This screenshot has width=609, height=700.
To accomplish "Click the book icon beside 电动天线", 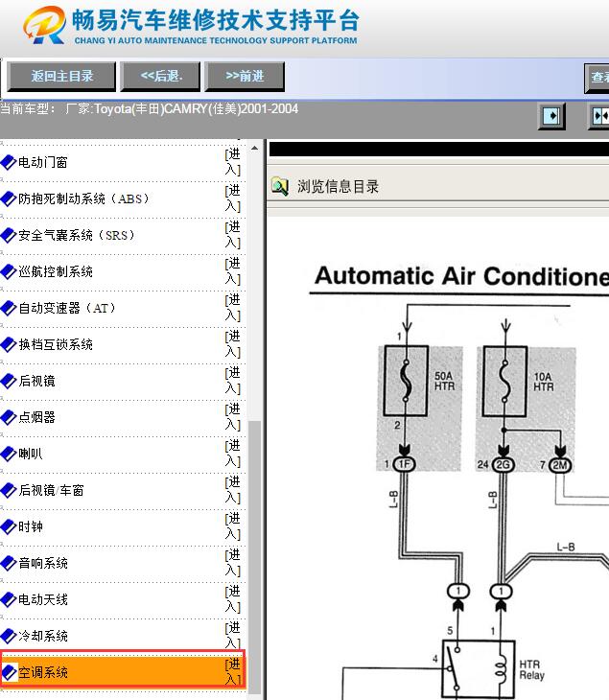I will [9, 599].
